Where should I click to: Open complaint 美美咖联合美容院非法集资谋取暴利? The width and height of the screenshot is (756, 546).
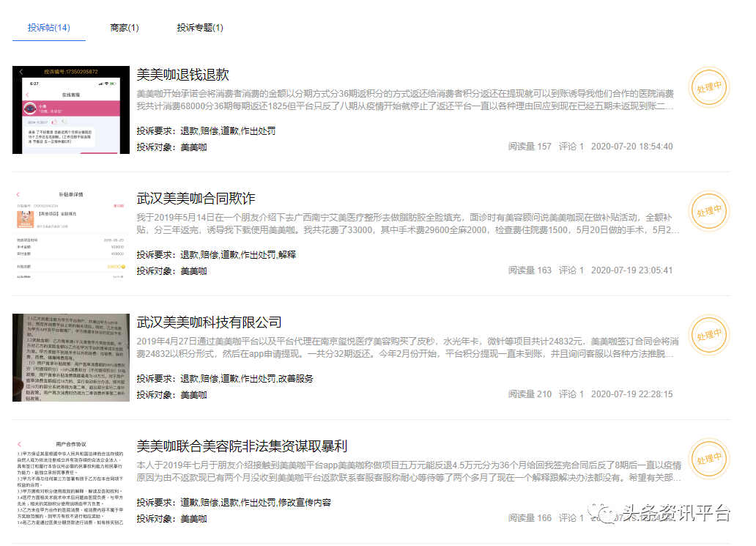click(x=242, y=446)
